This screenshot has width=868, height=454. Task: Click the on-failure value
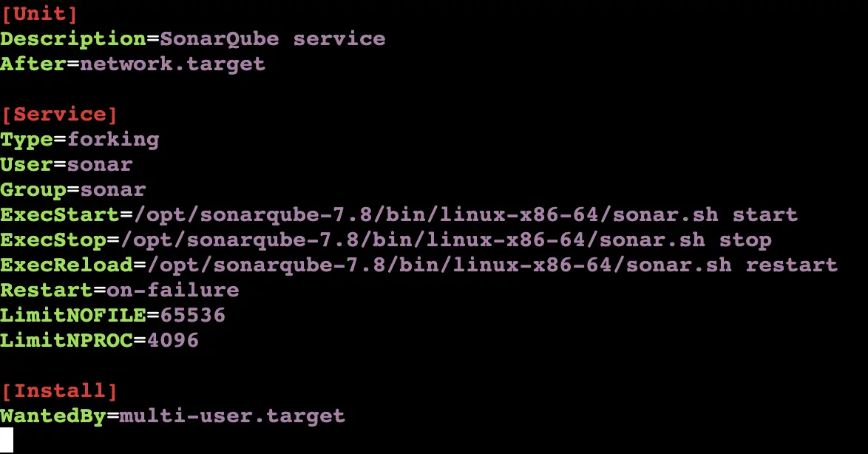(172, 290)
